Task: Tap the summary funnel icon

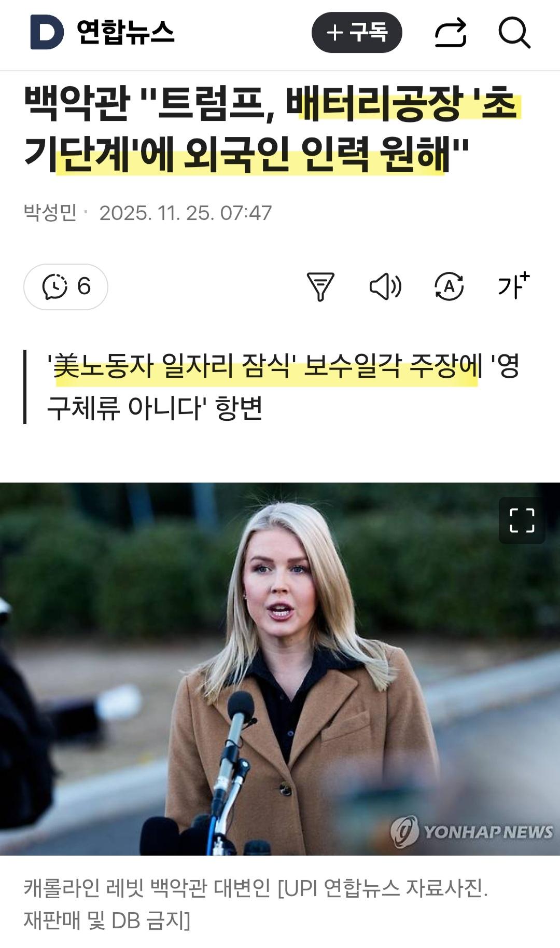Action: click(x=320, y=286)
